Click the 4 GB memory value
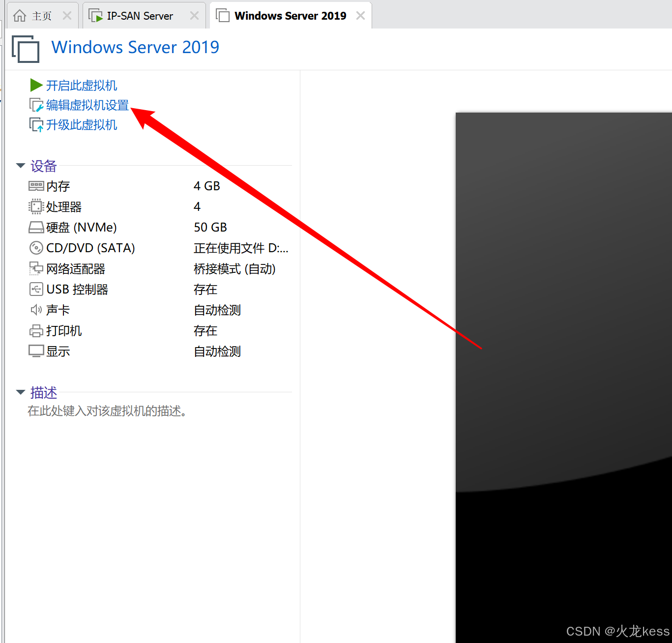672x643 pixels. (x=207, y=186)
